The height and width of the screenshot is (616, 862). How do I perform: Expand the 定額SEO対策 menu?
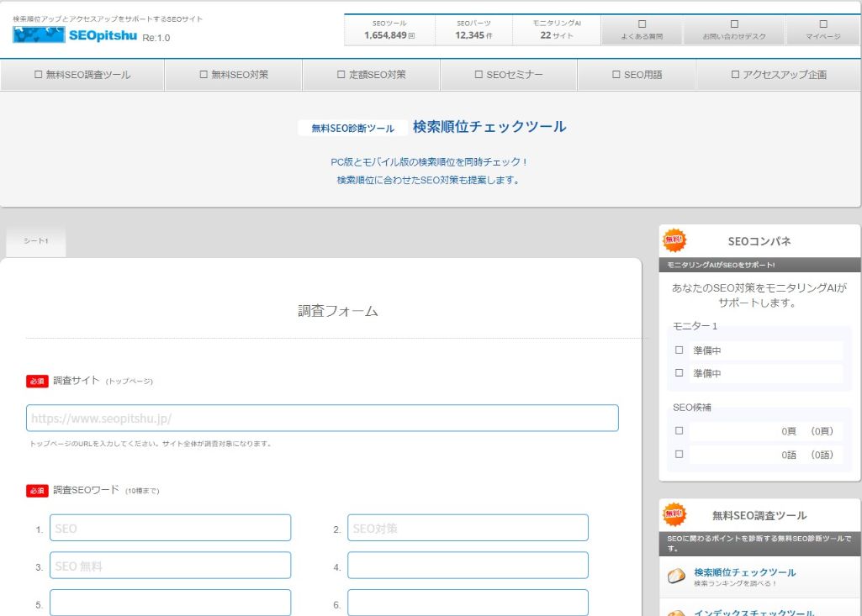tap(371, 75)
